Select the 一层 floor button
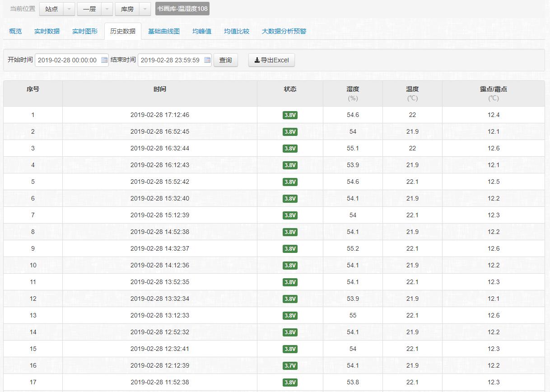Viewport: 550px width, 392px height. click(x=89, y=9)
